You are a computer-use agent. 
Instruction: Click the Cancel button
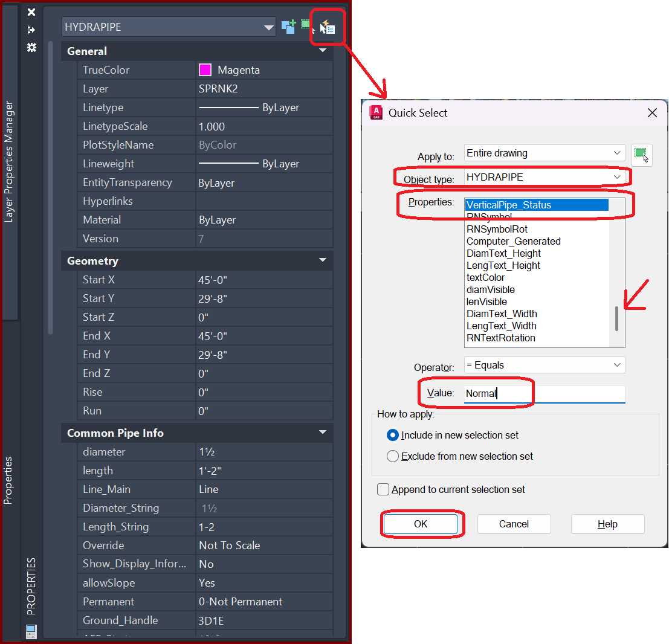click(x=514, y=524)
